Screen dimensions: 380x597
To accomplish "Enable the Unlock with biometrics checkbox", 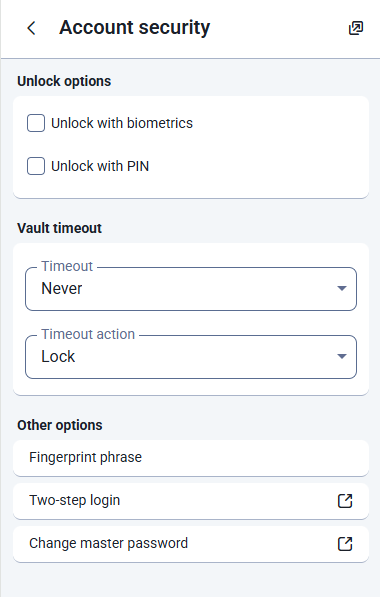I will (x=36, y=123).
